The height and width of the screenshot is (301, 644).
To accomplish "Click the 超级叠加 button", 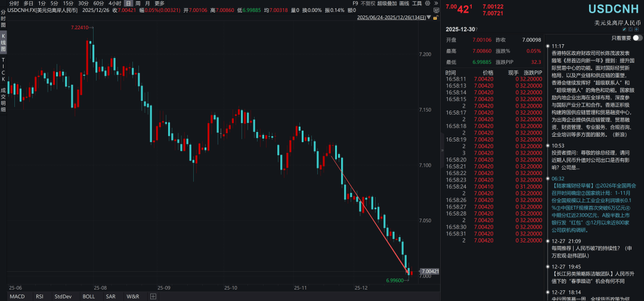I will point(388,4).
